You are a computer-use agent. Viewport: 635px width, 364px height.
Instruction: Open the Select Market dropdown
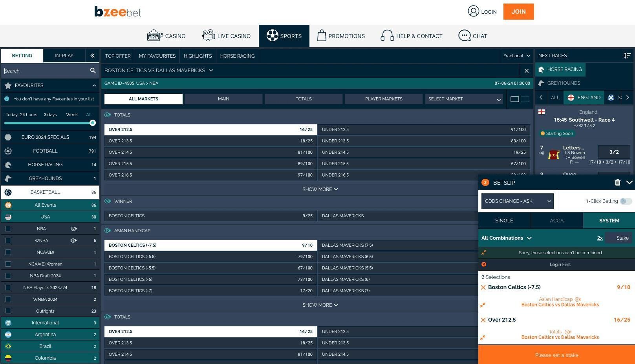pyautogui.click(x=464, y=99)
